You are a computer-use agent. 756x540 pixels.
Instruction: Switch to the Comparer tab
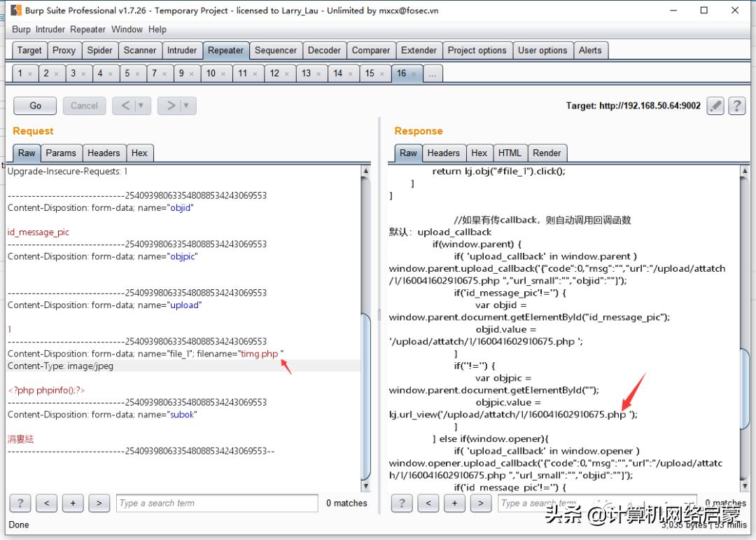pyautogui.click(x=371, y=50)
